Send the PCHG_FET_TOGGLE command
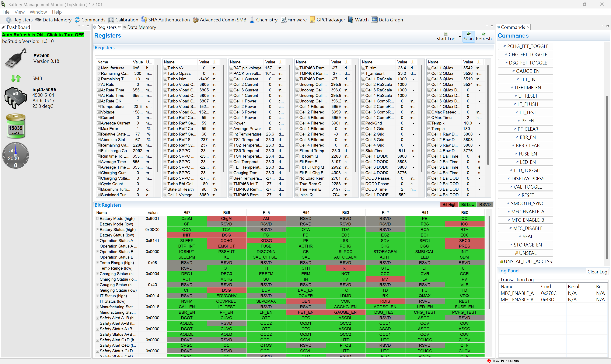The height and width of the screenshot is (364, 611). [x=525, y=46]
